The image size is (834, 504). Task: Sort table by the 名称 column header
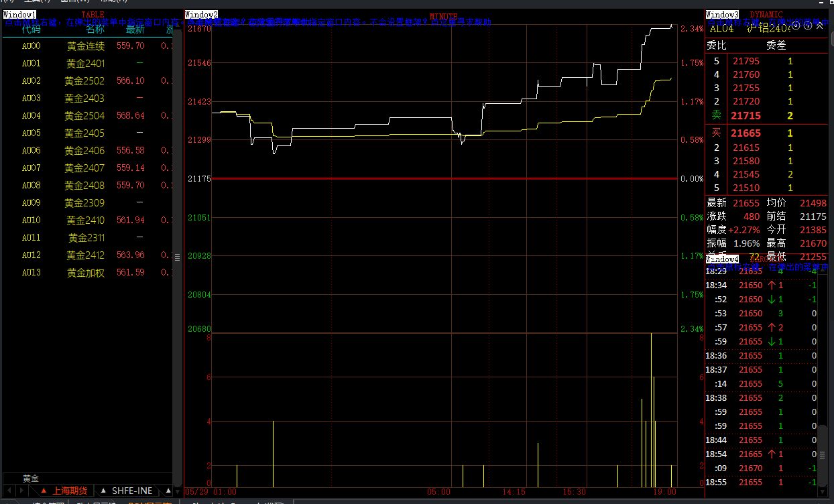[x=95, y=29]
